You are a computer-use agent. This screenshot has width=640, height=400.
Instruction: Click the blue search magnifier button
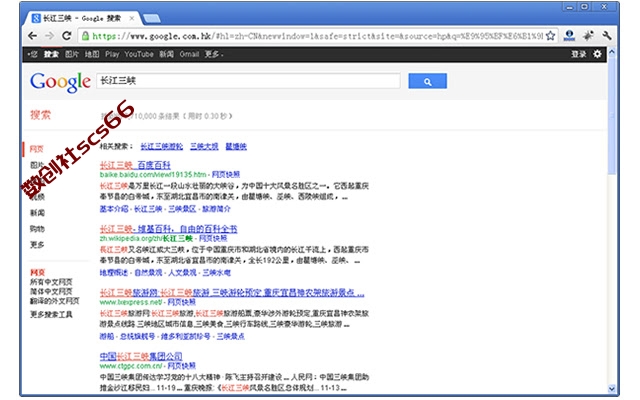pyautogui.click(x=427, y=81)
